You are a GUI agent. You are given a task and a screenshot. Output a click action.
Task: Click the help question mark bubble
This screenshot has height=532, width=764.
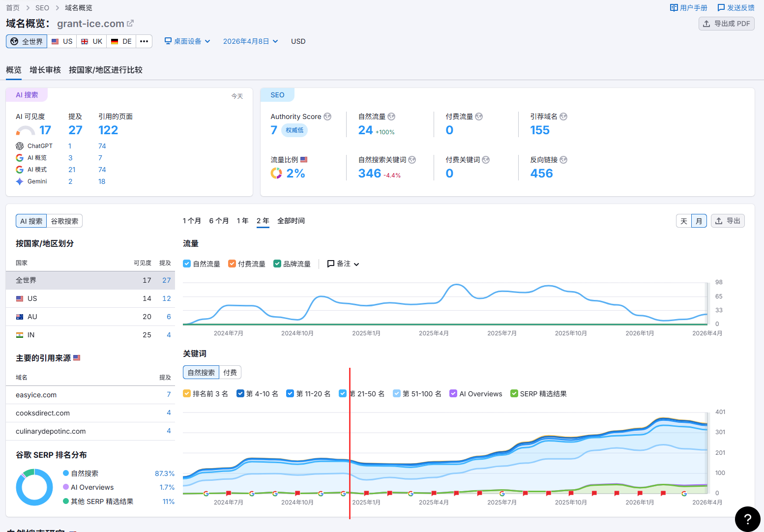coord(747,519)
